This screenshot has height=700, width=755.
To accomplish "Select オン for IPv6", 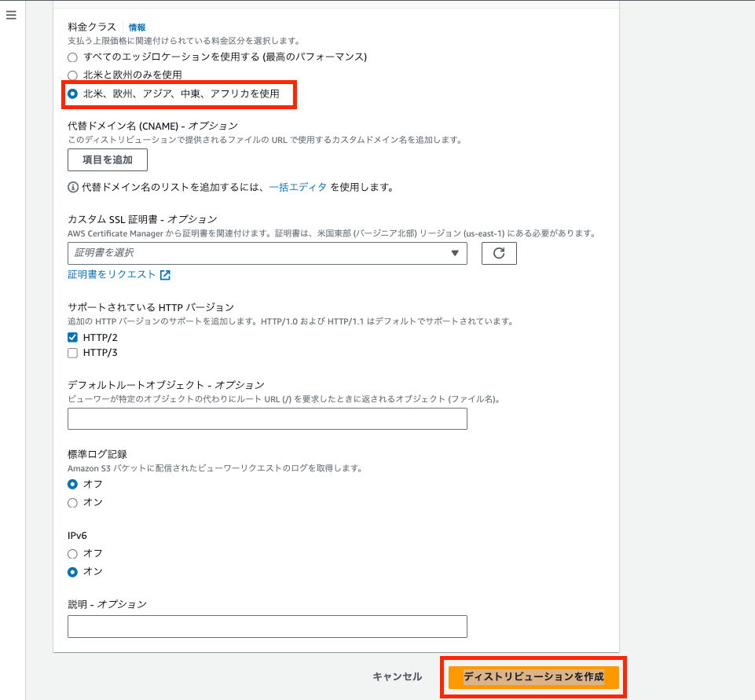I will click(x=73, y=572).
